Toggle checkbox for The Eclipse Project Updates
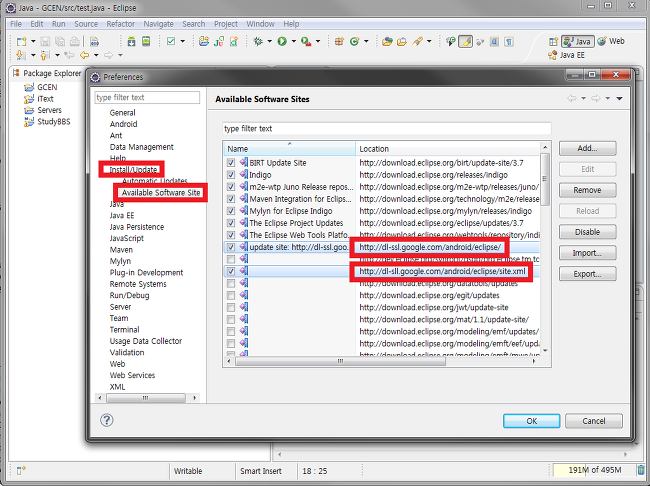Screen dimensions: 650x486 click(x=231, y=223)
